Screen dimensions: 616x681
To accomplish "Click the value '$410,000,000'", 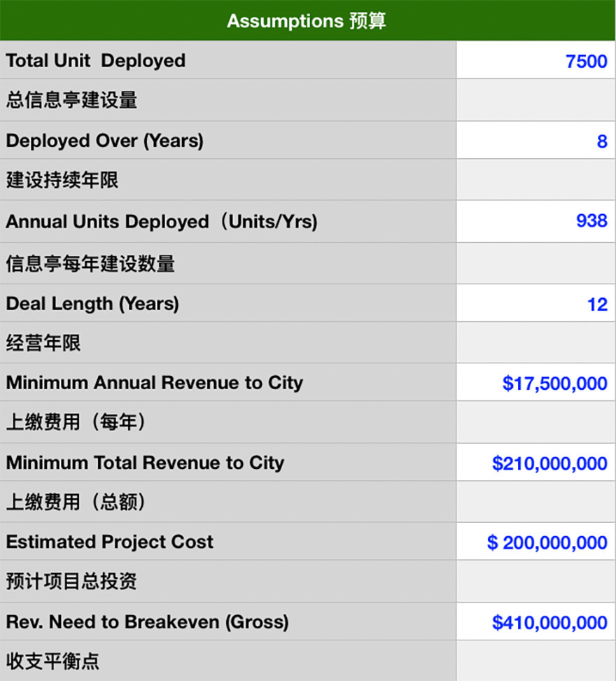I will [549, 622].
